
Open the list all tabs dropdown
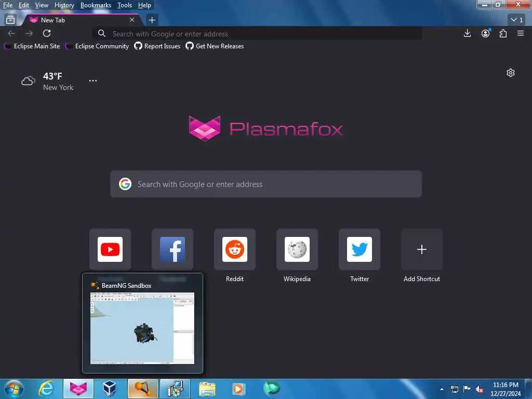517,20
